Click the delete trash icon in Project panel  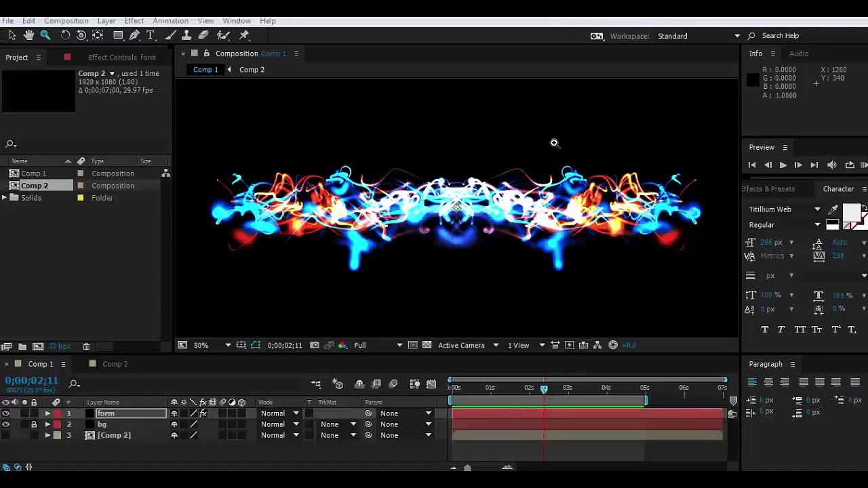click(x=86, y=346)
